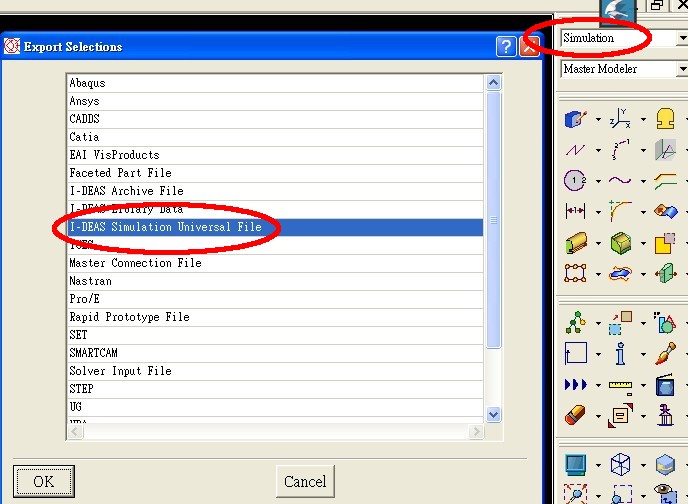This screenshot has height=504, width=688.
Task: Click the coordinate system axes icon
Action: (620, 118)
